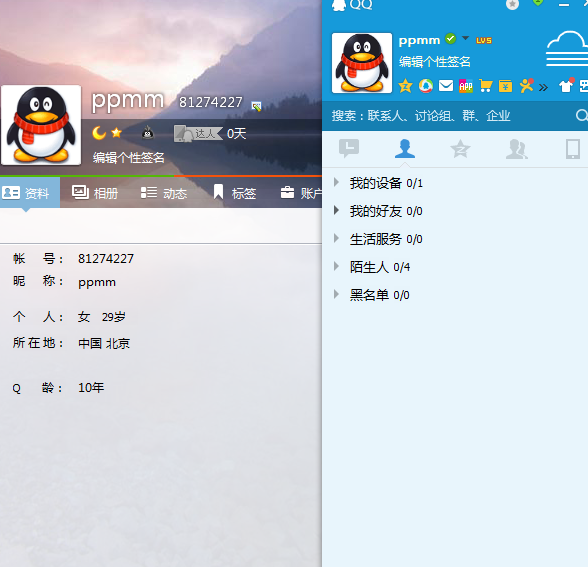588x567 pixels.
Task: Expand the 陌生人 group
Action: pos(336,267)
